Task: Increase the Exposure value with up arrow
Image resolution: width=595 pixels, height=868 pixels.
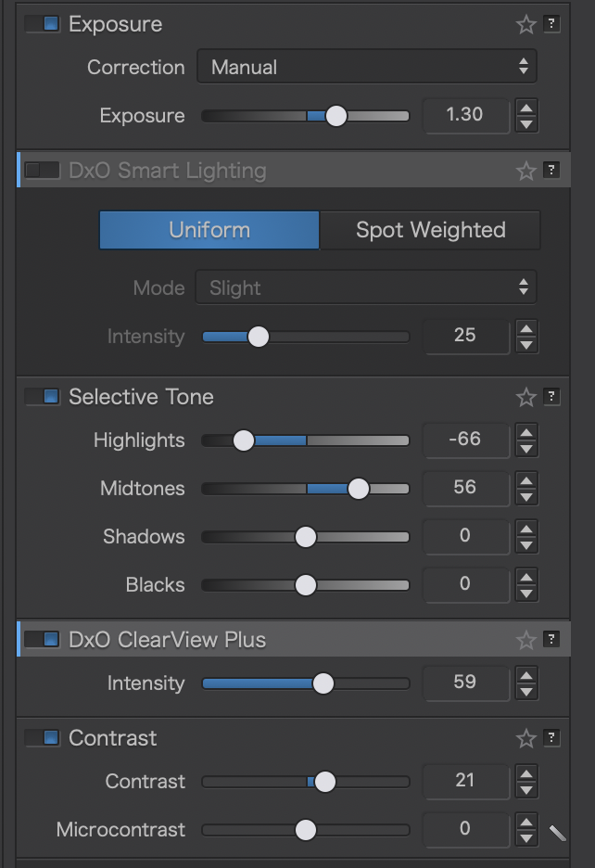Action: [x=526, y=108]
